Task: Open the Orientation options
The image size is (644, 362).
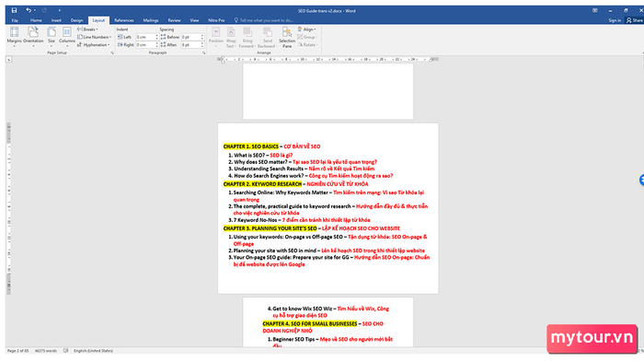Action: [33, 36]
